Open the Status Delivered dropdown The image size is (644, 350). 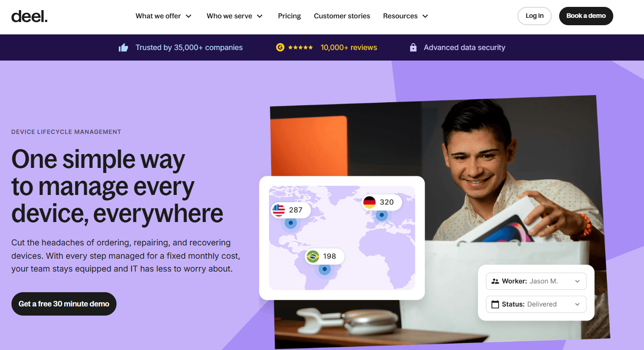pos(536,304)
